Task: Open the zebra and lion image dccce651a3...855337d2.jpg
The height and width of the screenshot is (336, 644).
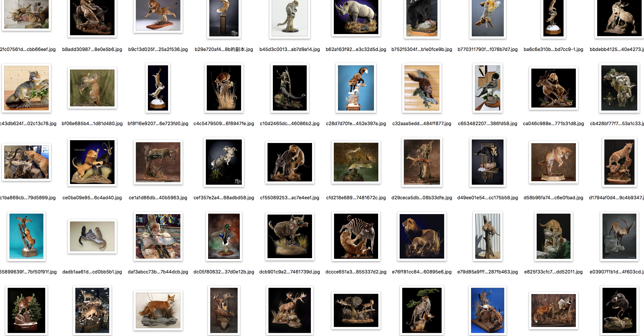Action: [356, 236]
